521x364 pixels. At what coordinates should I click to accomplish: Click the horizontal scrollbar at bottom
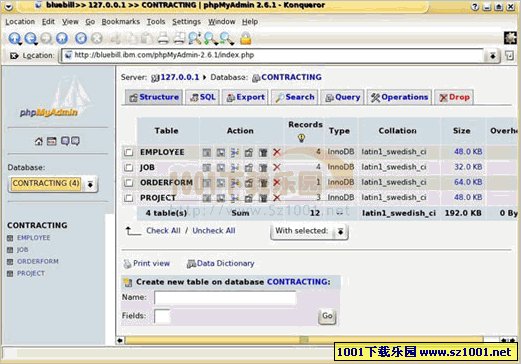coord(304,340)
